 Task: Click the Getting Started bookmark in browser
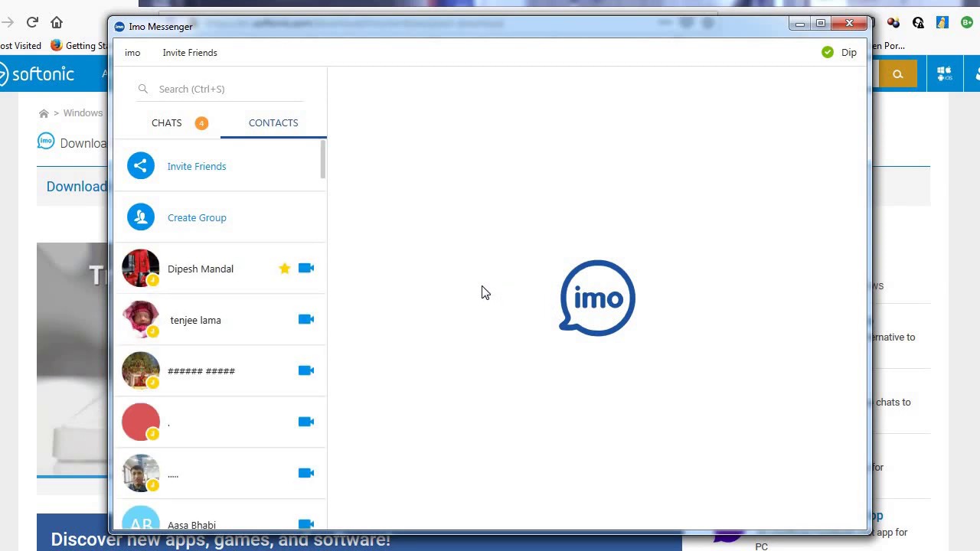[80, 45]
